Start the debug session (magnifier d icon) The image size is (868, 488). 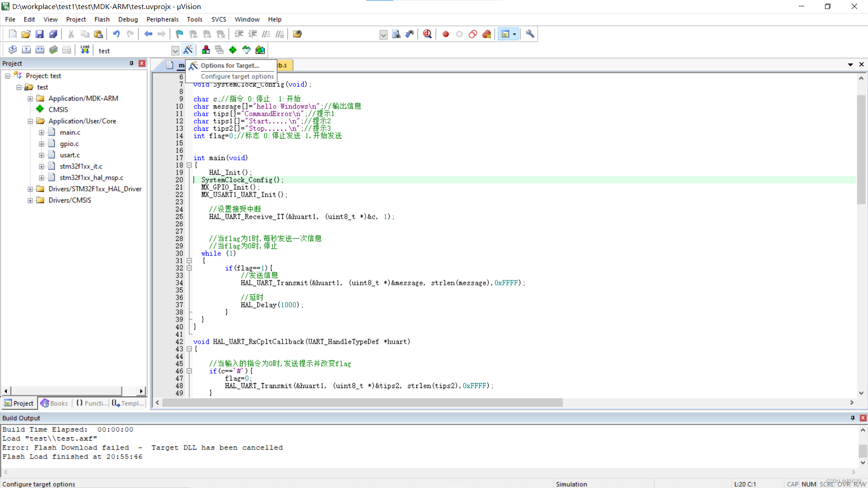(x=427, y=34)
